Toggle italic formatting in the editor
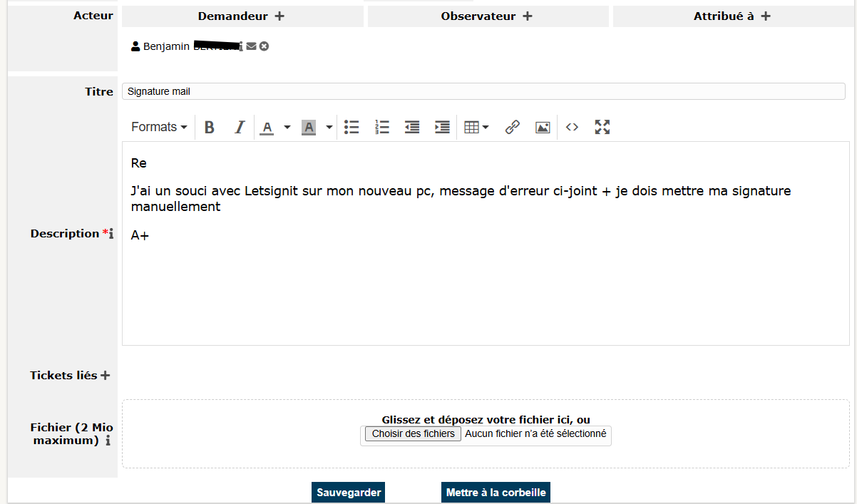This screenshot has width=857, height=504. coord(240,128)
